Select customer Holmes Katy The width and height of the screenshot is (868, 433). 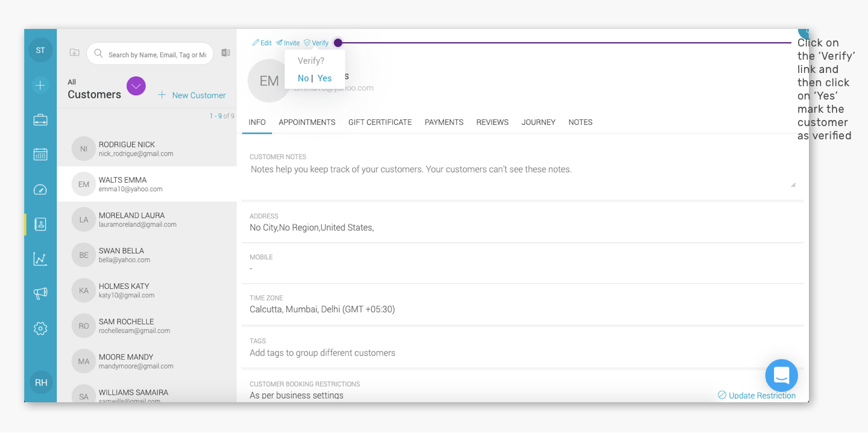[147, 291]
